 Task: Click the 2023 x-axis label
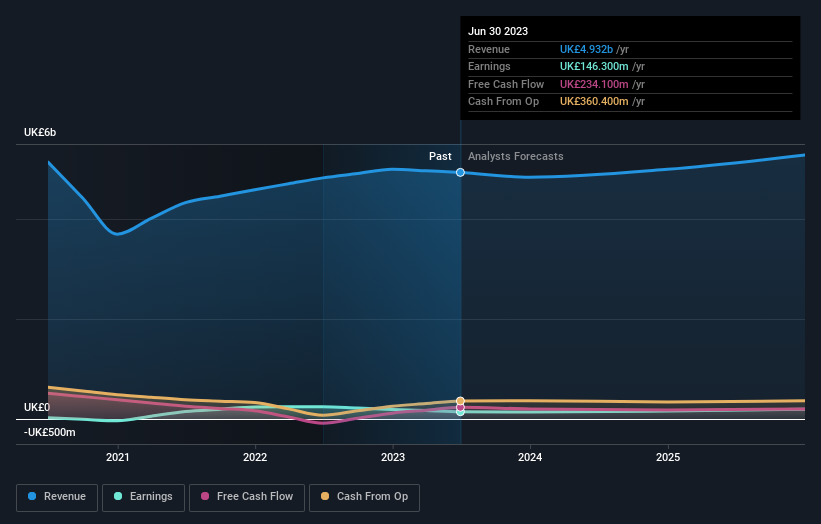point(393,457)
